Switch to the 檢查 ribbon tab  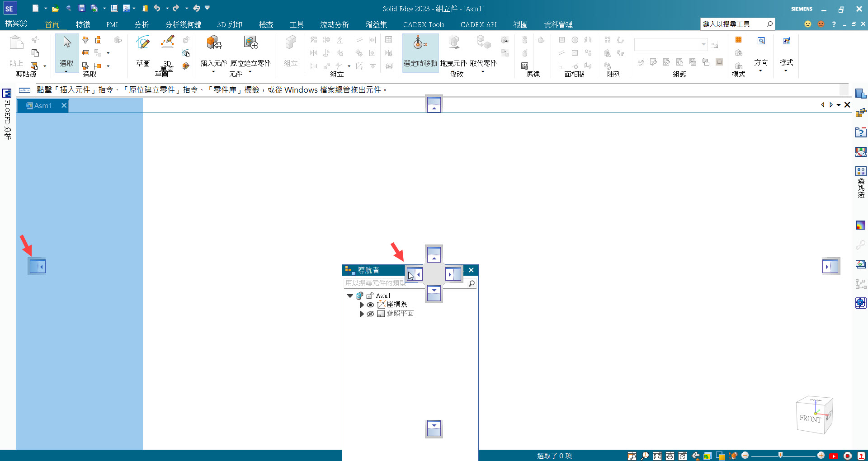[266, 24]
